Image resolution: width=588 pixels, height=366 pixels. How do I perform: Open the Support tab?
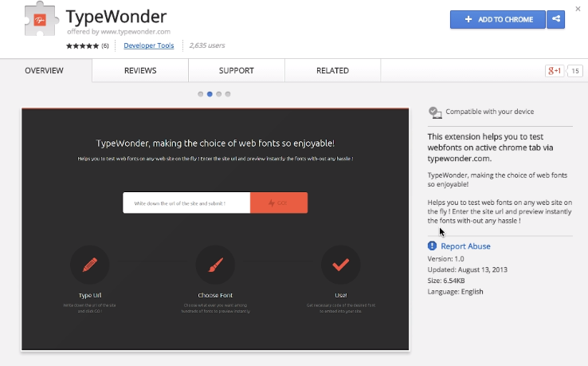click(x=237, y=71)
